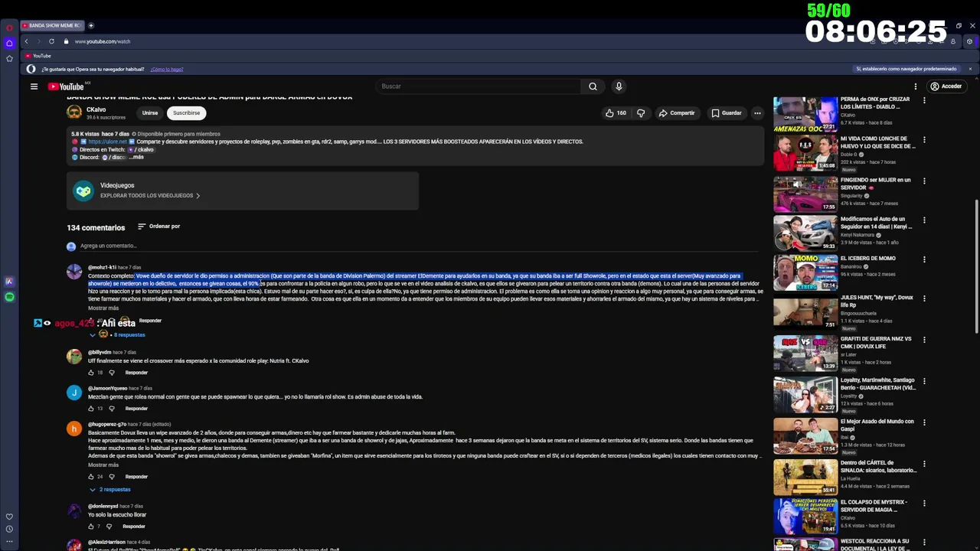
Task: Open the heart pinboards icon in sidebar
Action: point(9,517)
